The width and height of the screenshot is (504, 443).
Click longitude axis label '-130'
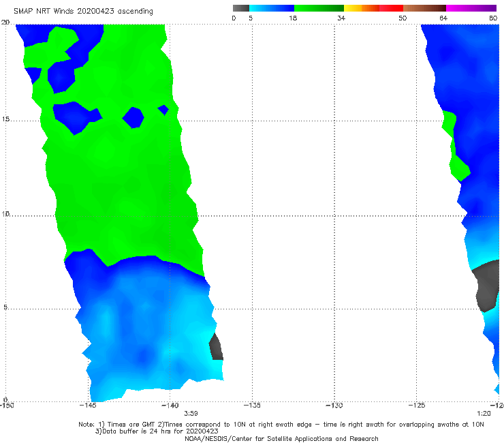(x=334, y=406)
